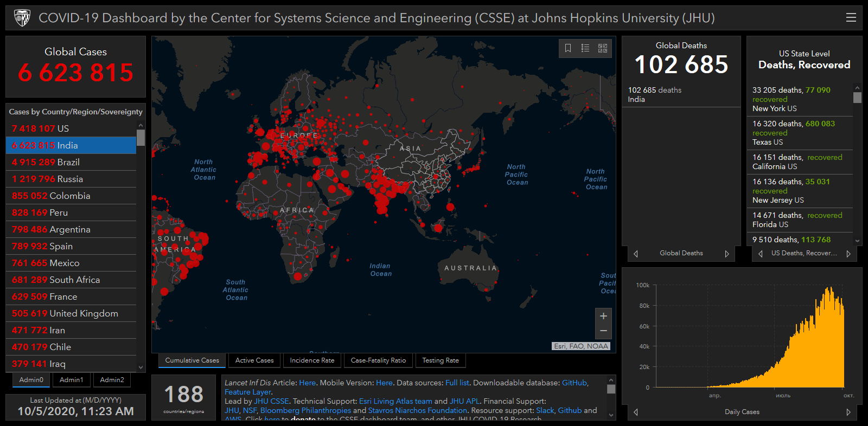Open the Bloomberg Philanthropies link
This screenshot has width=868, height=426.
[x=305, y=410]
